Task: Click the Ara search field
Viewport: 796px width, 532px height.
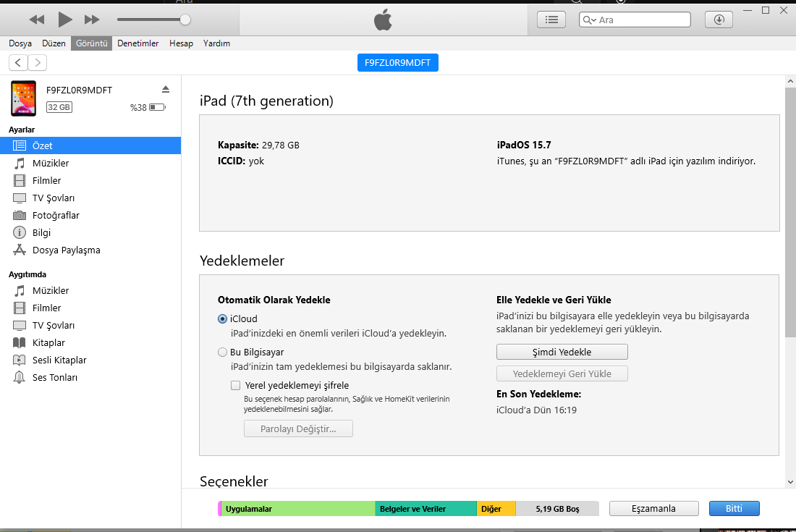Action: pos(635,20)
